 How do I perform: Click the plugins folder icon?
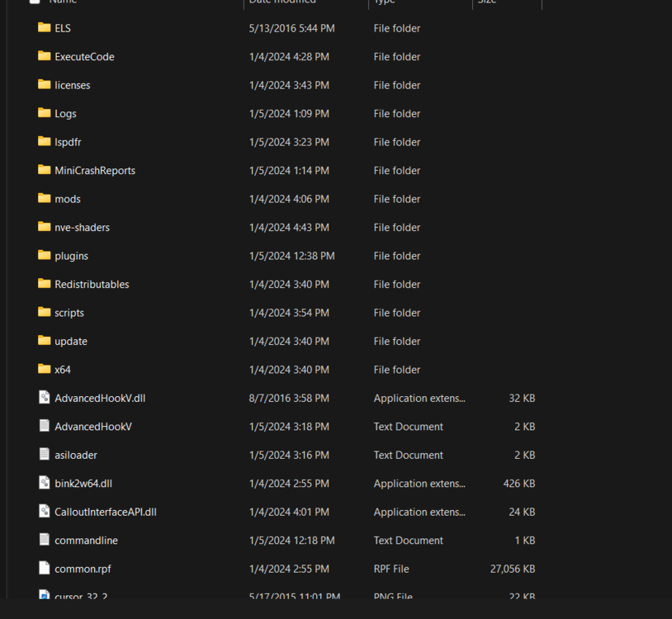(44, 256)
